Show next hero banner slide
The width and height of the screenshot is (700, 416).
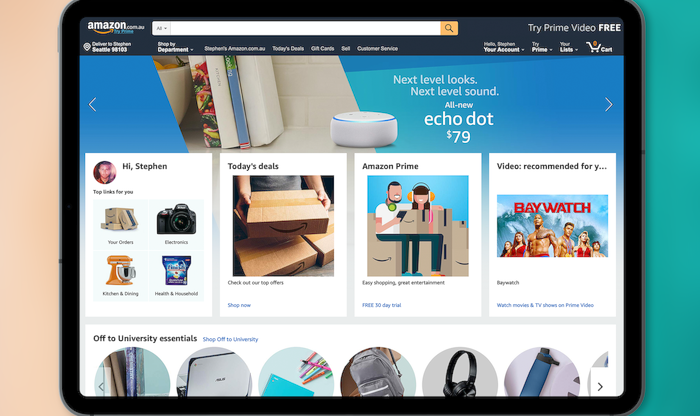[608, 104]
